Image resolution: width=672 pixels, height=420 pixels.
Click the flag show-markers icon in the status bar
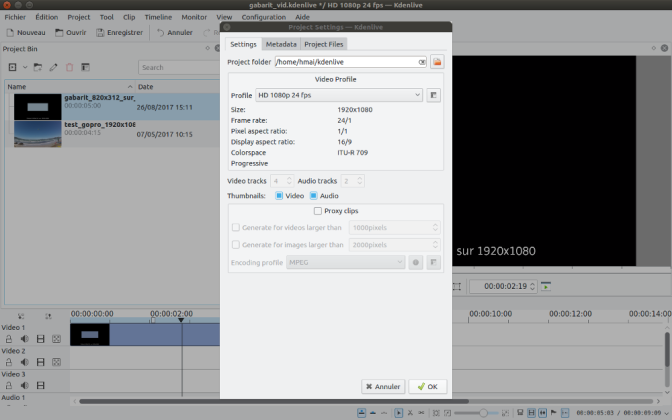click(x=553, y=413)
